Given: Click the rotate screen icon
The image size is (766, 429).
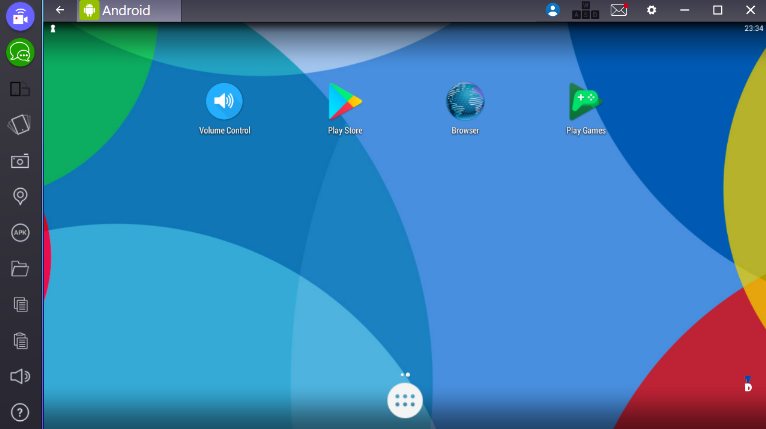Looking at the screenshot, I should [x=20, y=125].
